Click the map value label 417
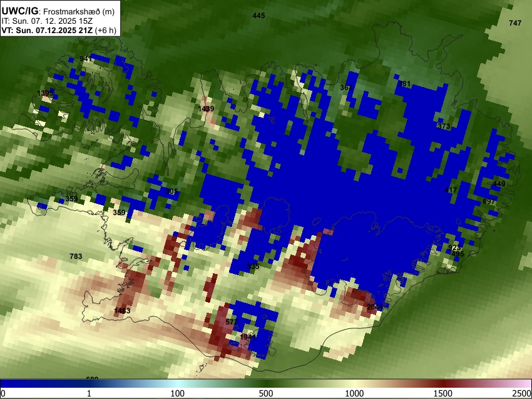This screenshot has height=399, width=532. pyautogui.click(x=451, y=190)
